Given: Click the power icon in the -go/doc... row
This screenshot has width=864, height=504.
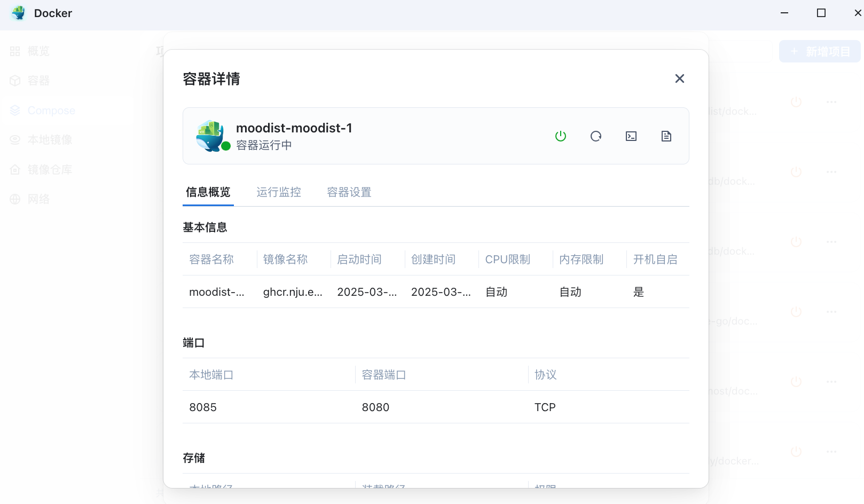Looking at the screenshot, I should (x=796, y=312).
